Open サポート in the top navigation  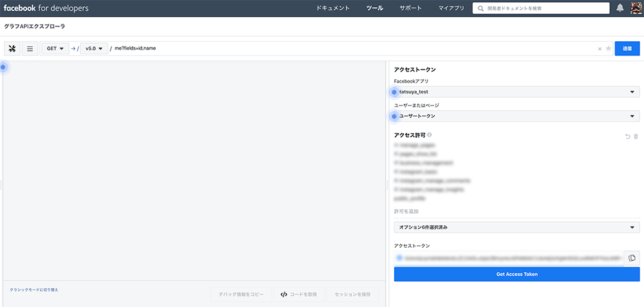pyautogui.click(x=411, y=8)
